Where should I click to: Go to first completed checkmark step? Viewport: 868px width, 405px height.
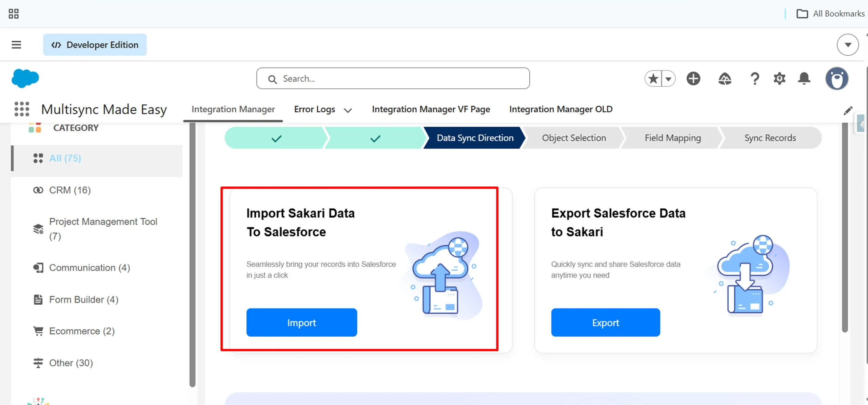tap(276, 138)
